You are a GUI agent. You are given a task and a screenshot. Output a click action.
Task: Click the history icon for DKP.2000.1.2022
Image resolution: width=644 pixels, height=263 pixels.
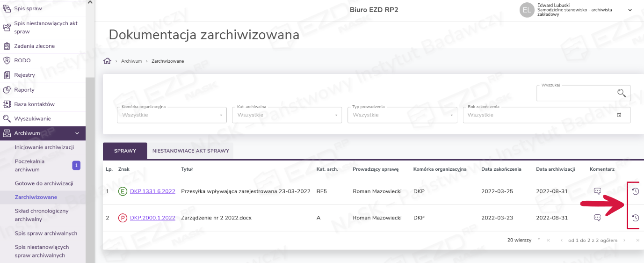click(x=635, y=218)
